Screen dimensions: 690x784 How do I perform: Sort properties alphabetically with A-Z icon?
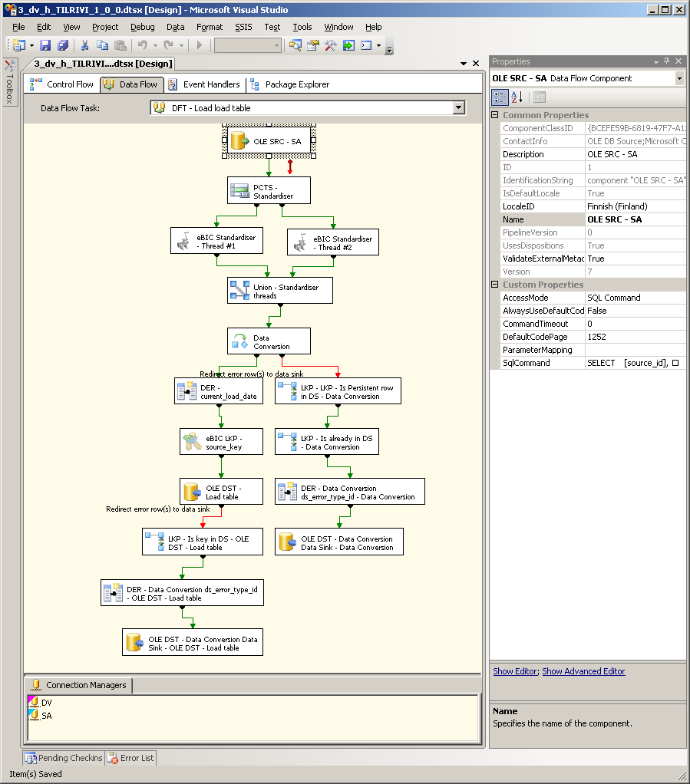(x=517, y=97)
